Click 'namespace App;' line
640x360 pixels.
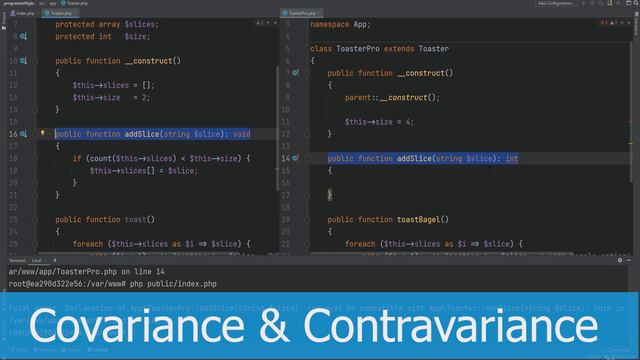pos(340,24)
